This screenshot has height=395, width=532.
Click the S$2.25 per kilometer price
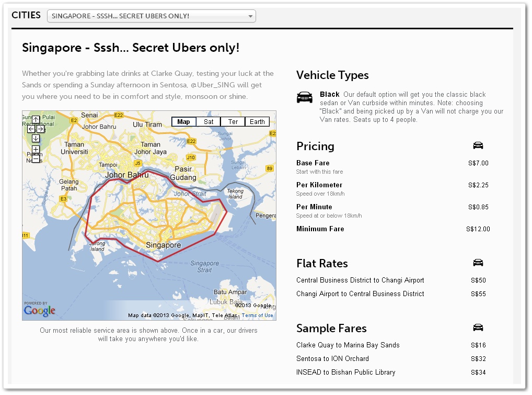click(478, 185)
